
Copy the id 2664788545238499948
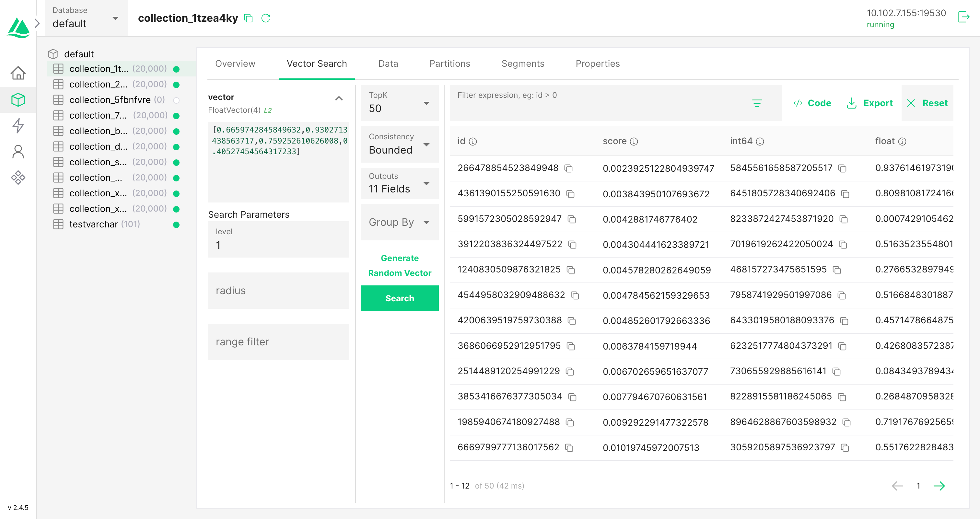click(x=568, y=168)
